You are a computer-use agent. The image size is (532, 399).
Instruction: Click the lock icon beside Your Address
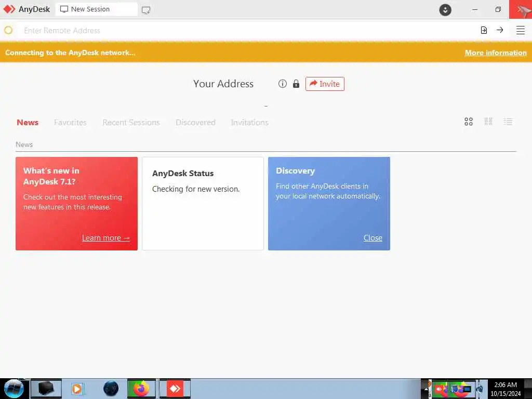[x=296, y=84]
